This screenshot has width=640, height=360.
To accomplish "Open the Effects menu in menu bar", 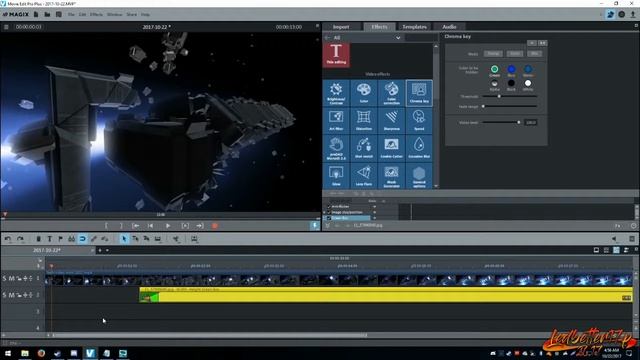I will 96,14.
